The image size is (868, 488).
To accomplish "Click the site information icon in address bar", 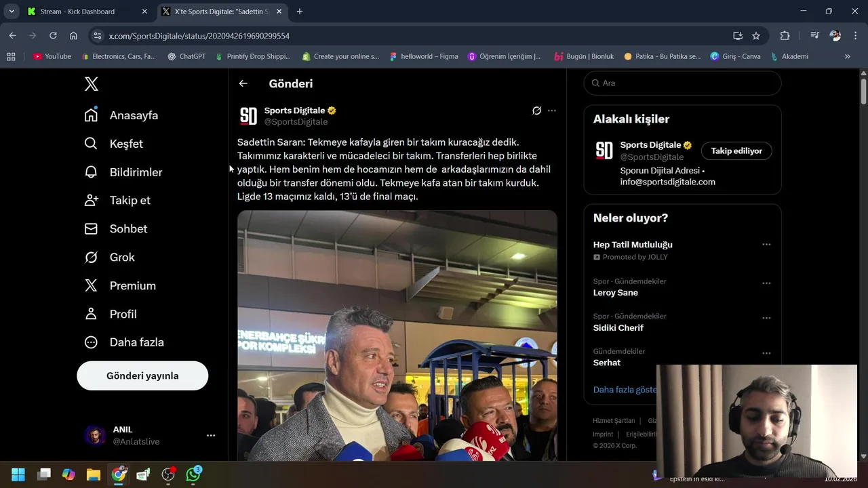I will tap(98, 36).
